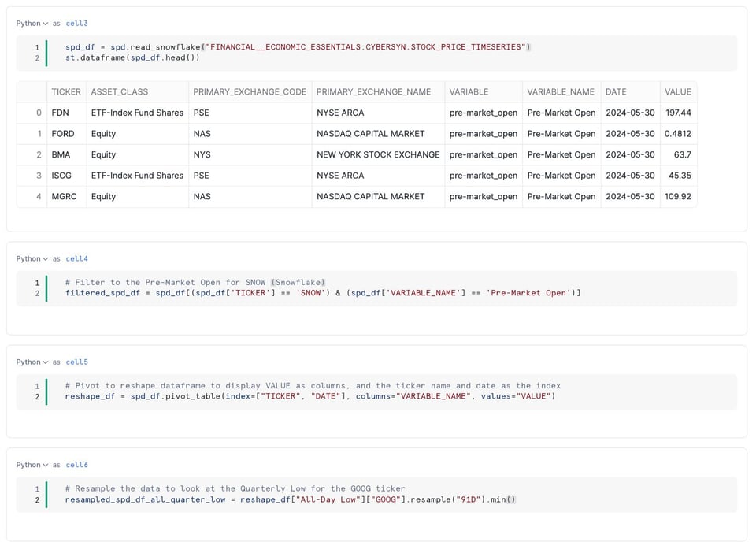The width and height of the screenshot is (756, 549).
Task: Click the cell6 name label
Action: [76, 465]
